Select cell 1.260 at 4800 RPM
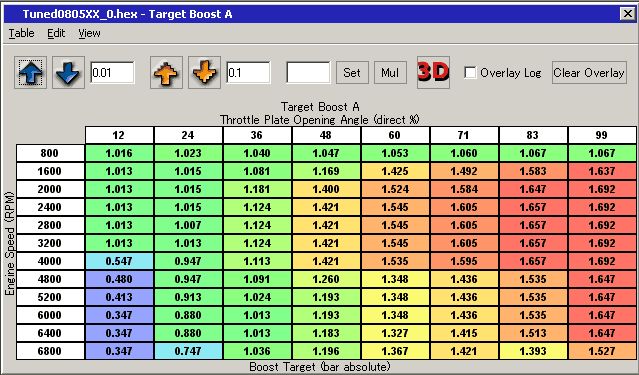Image resolution: width=639 pixels, height=375 pixels. click(x=326, y=279)
